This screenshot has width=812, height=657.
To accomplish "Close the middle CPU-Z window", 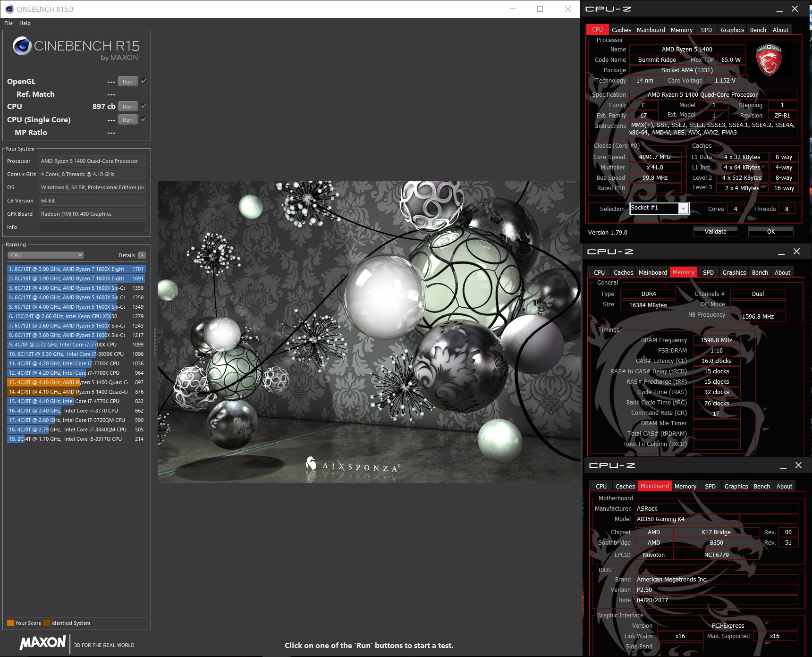I will (x=796, y=252).
